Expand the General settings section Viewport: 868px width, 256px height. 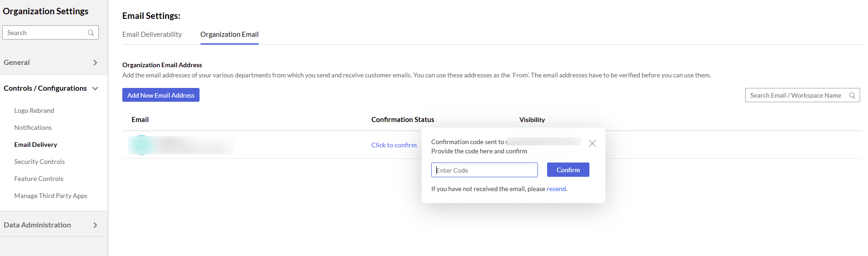click(x=95, y=63)
